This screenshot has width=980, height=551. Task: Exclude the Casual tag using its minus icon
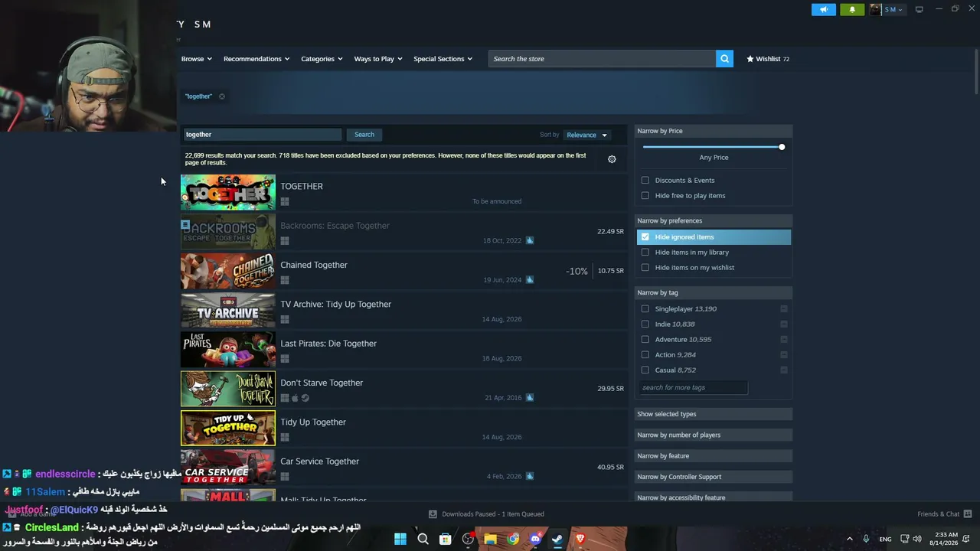784,370
